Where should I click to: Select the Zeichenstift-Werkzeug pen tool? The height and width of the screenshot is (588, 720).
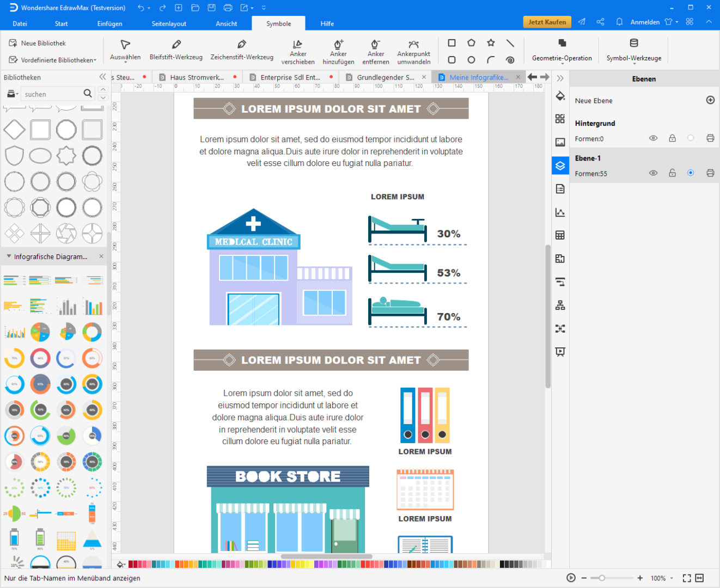click(x=242, y=50)
